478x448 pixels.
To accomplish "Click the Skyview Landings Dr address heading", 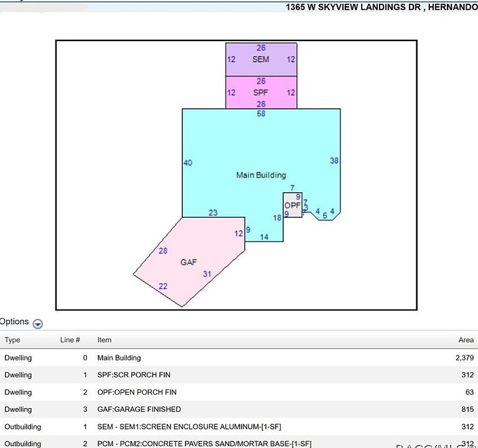I will tap(381, 7).
